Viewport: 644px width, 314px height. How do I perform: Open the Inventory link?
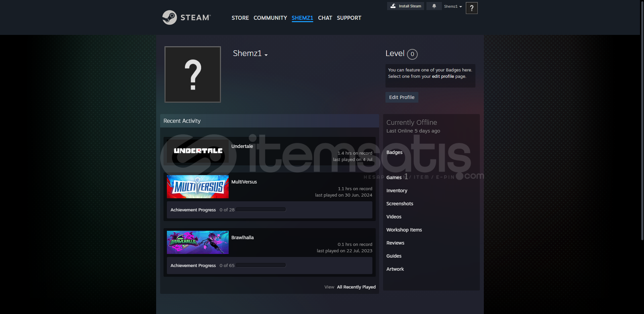397,191
